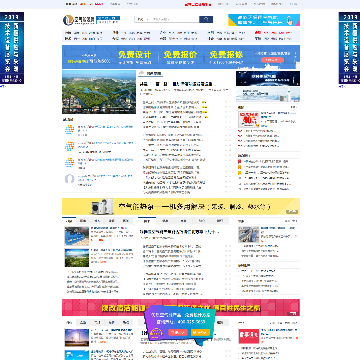Open the red 40% promotion thumbnail
This screenshot has width=360, height=360.
[x=249, y=120]
